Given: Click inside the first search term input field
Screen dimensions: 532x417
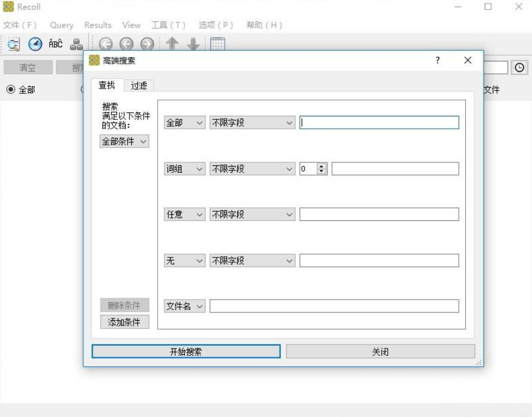Looking at the screenshot, I should tap(378, 122).
